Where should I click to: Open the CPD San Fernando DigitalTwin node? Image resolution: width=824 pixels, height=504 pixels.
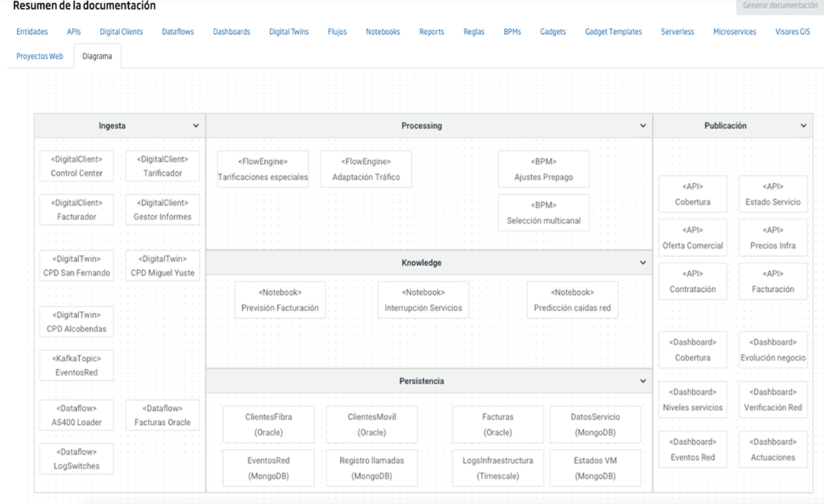77,265
